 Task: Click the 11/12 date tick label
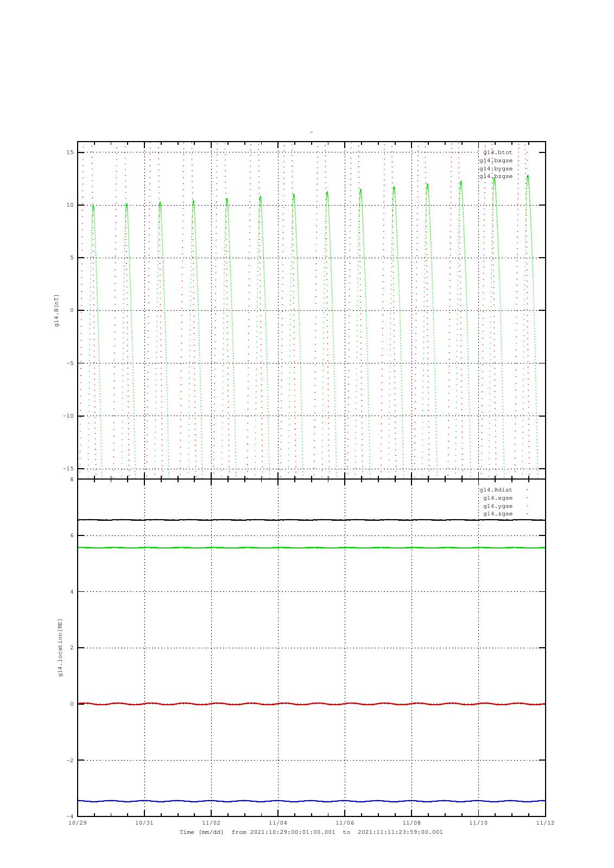(545, 823)
